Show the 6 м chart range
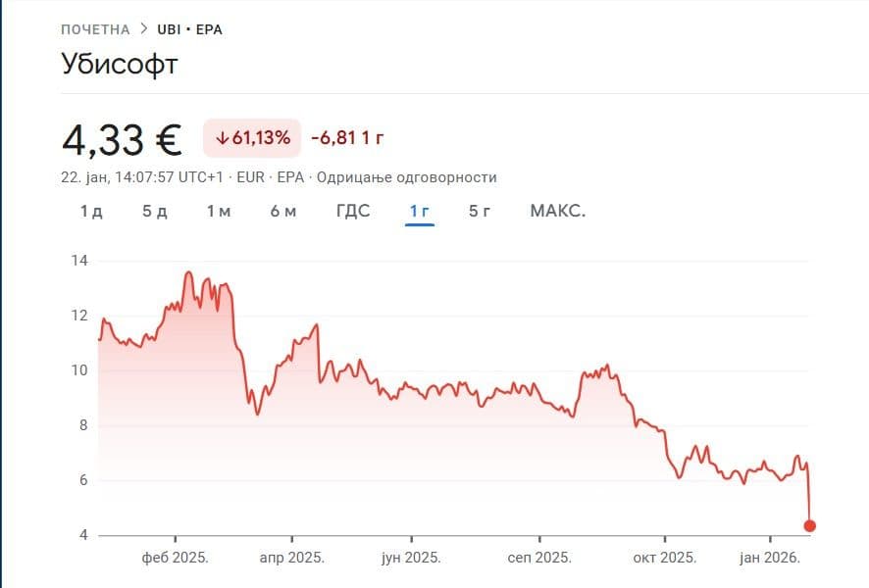This screenshot has height=588, width=869. [283, 211]
